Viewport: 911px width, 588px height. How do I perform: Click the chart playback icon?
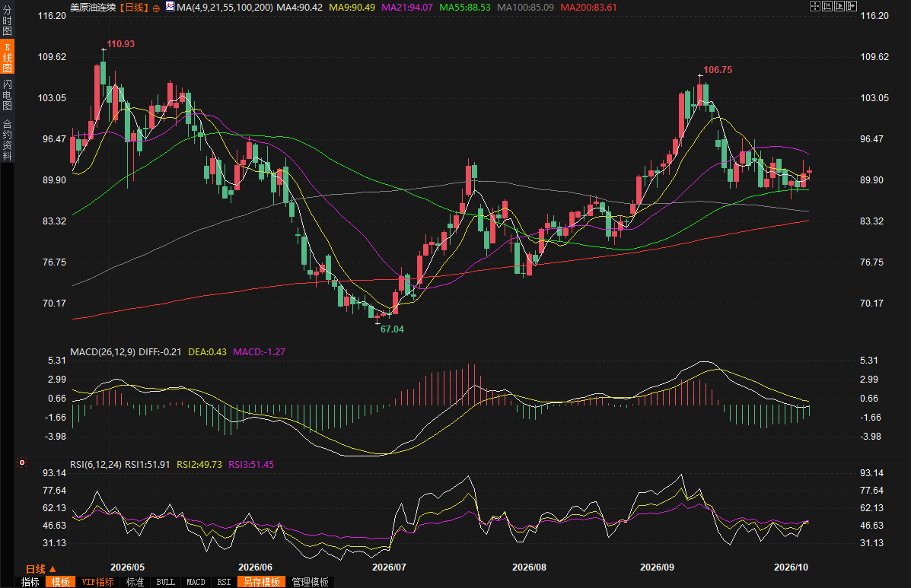(x=839, y=6)
